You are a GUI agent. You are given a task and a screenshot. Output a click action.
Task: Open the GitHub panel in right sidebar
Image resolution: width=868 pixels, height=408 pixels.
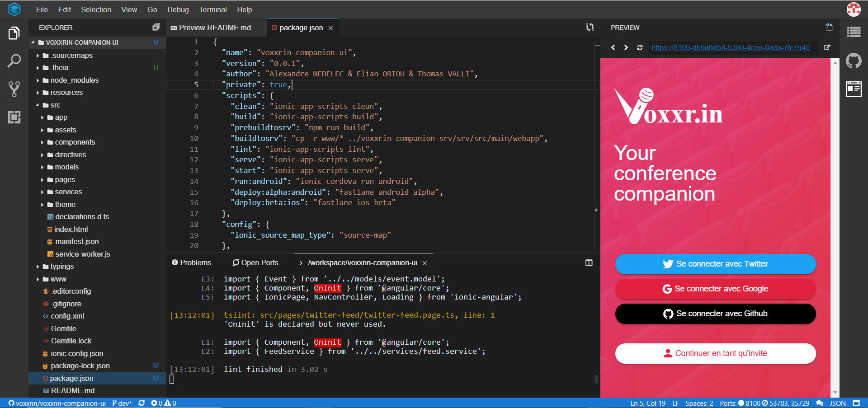coord(854,61)
